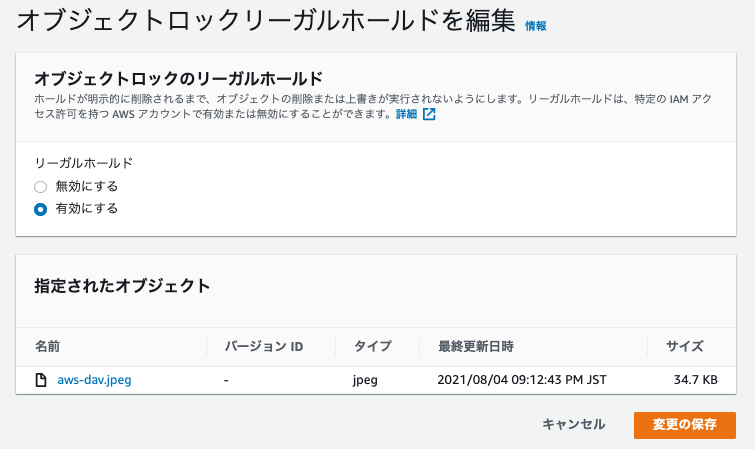Click the 有効にする label text
755x449 pixels.
pos(87,209)
